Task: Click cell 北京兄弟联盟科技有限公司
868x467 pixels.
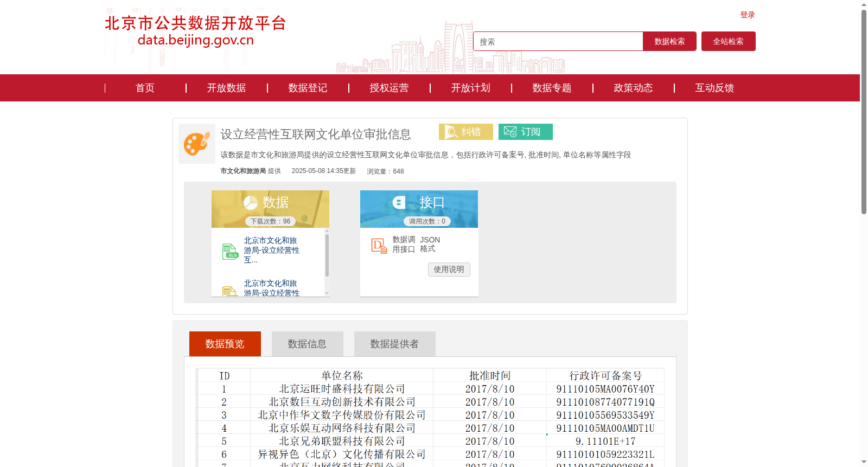Action: [x=342, y=441]
